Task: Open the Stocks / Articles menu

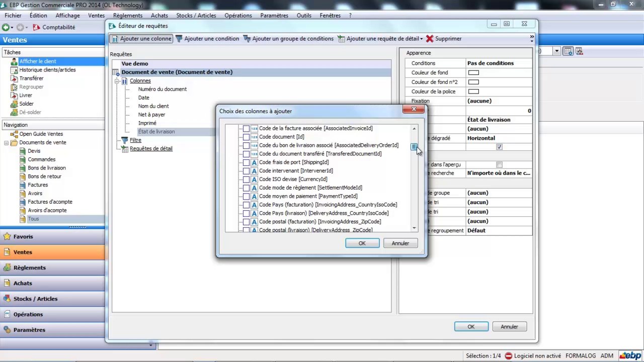Action: pos(196,16)
